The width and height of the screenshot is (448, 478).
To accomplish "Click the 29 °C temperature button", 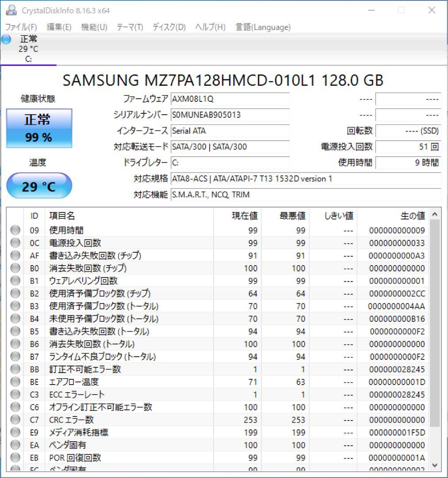I will click(x=38, y=186).
